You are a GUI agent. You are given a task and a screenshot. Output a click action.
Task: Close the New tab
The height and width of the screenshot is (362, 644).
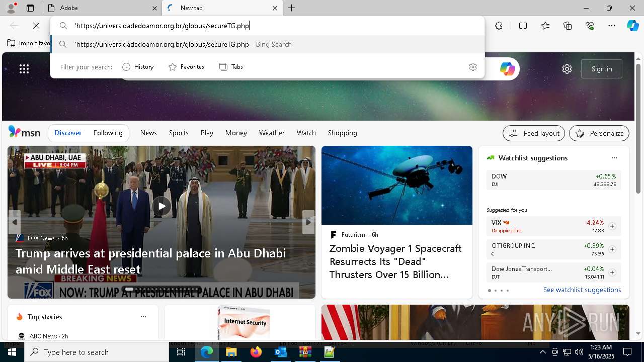pos(275,8)
